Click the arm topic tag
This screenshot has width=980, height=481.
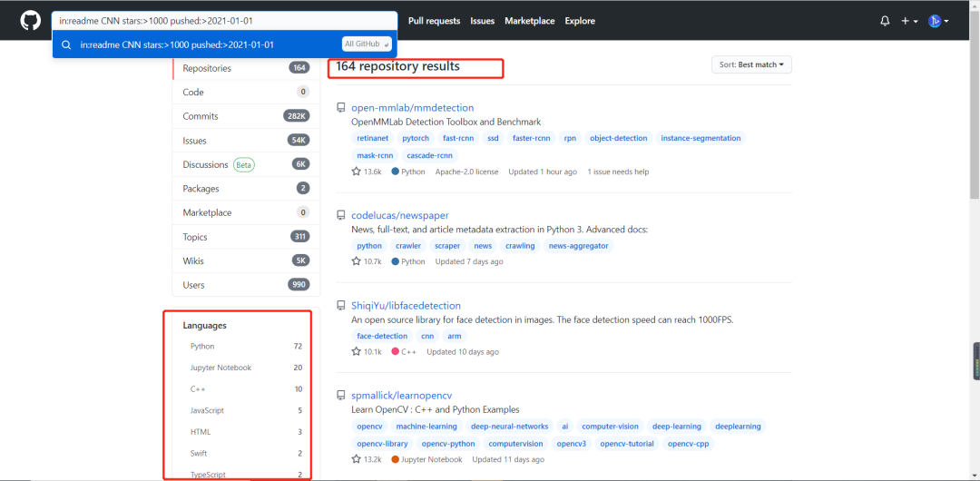pos(455,336)
